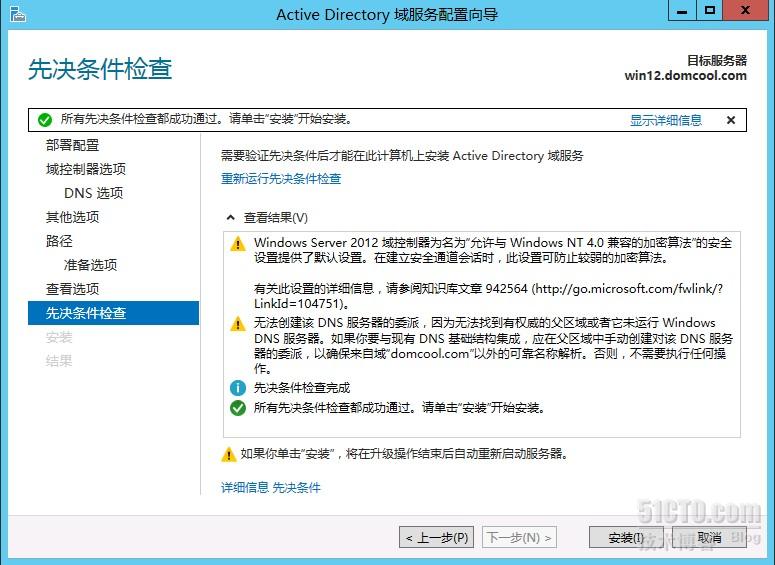Click the sentence starting 需要验证先决条件后
This screenshot has width=775, height=565.
[402, 156]
